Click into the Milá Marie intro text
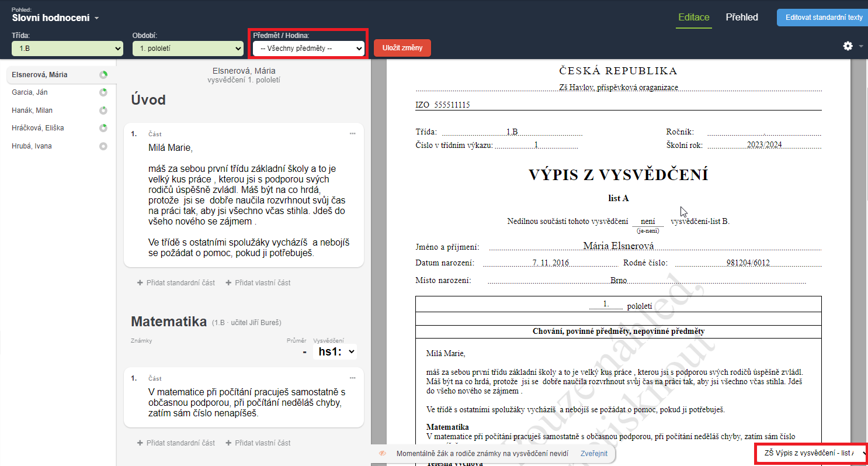The height and width of the screenshot is (466, 868). [249, 201]
